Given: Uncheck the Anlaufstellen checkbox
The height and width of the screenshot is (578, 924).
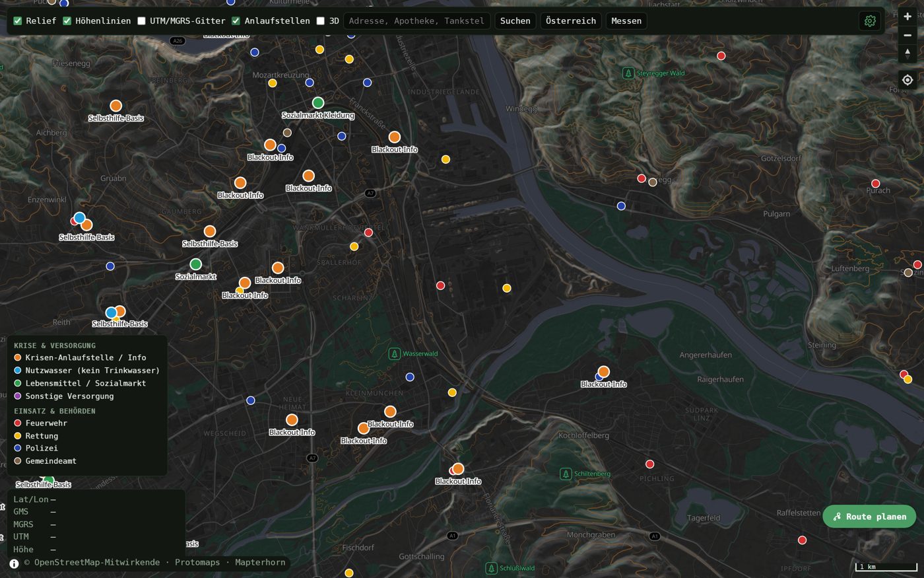Looking at the screenshot, I should point(236,21).
